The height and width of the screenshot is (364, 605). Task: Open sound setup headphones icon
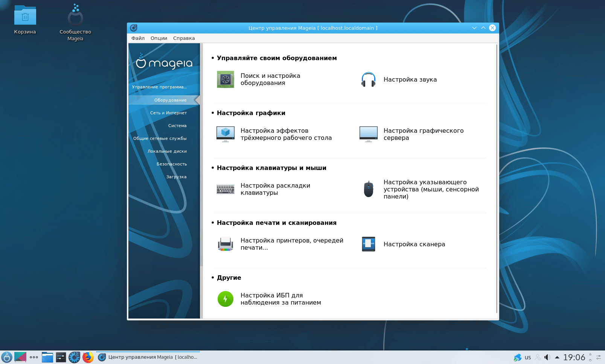[369, 79]
